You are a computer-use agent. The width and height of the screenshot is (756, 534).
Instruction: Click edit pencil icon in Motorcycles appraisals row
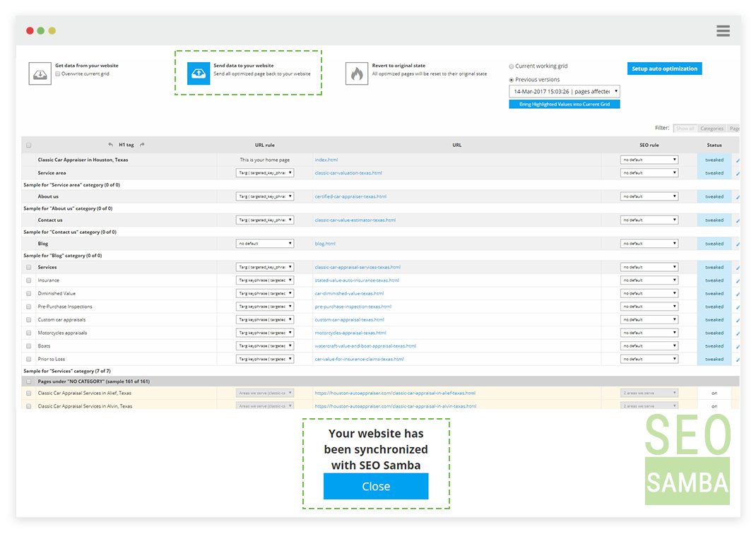(x=737, y=333)
